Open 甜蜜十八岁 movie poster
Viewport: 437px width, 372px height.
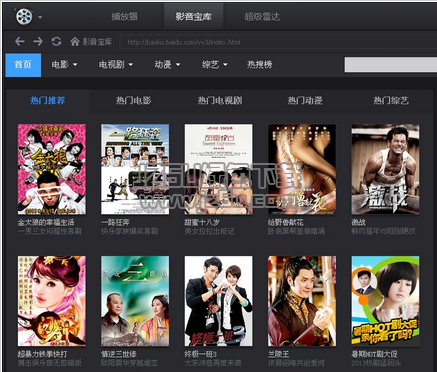tap(219, 169)
